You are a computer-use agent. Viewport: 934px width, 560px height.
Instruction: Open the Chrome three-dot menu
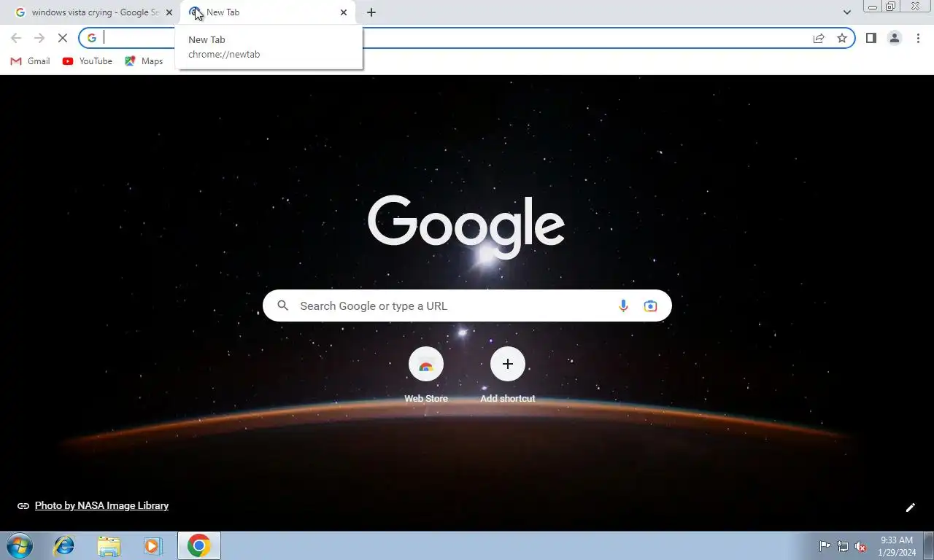pyautogui.click(x=918, y=38)
